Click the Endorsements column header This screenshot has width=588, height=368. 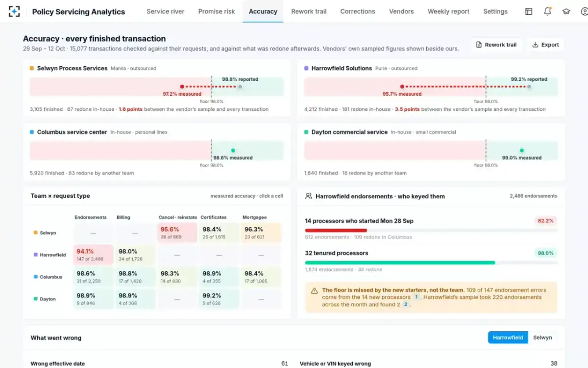[x=91, y=217]
